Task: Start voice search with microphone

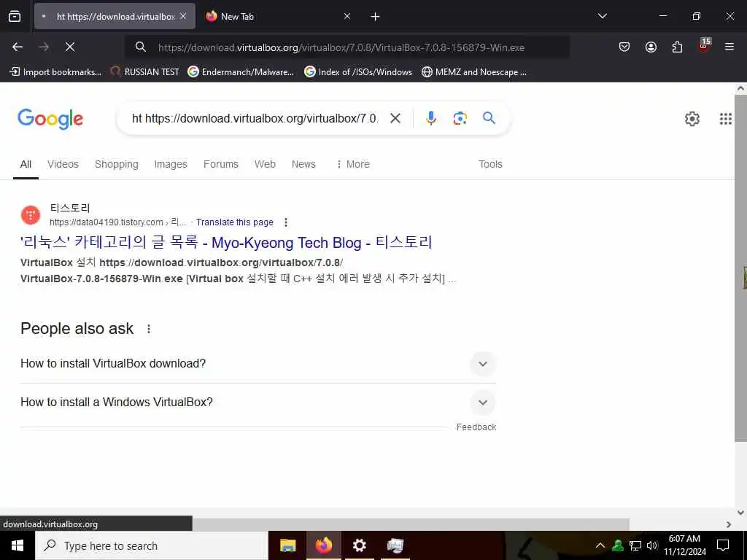Action: coord(431,118)
